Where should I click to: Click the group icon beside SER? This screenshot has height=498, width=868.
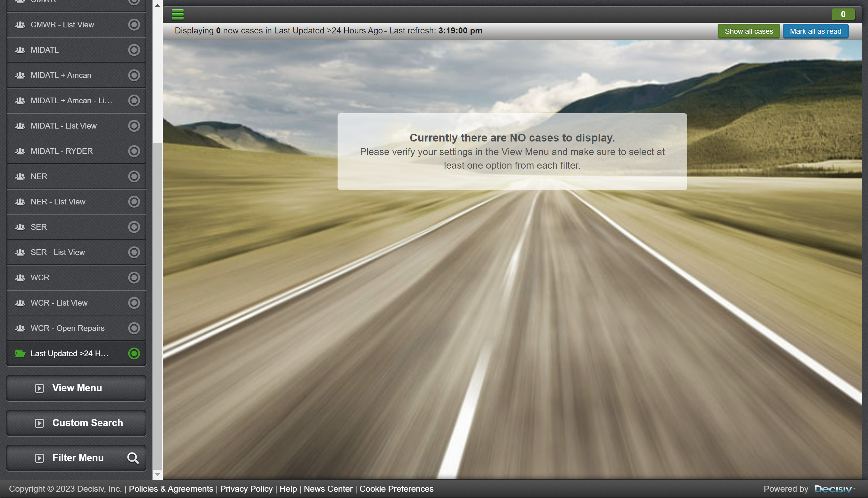click(20, 227)
